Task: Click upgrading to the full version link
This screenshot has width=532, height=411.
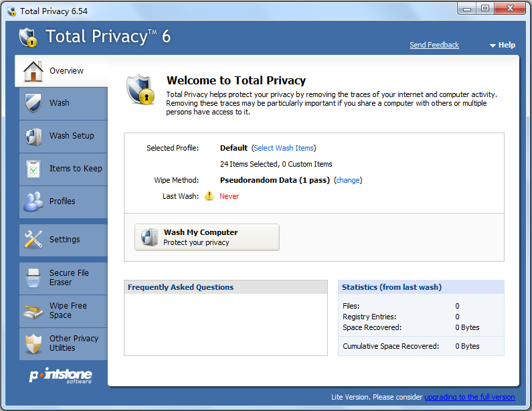Action: click(470, 397)
